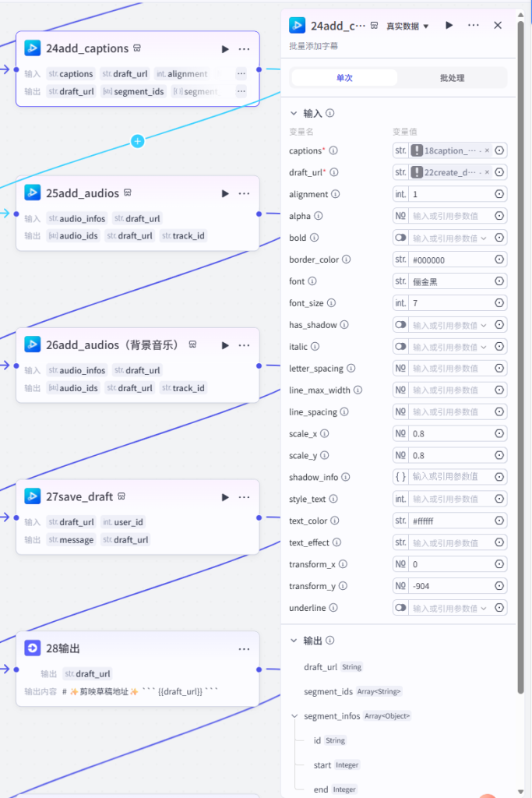532x798 pixels.
Task: Show info for the captions variable
Action: coord(333,150)
